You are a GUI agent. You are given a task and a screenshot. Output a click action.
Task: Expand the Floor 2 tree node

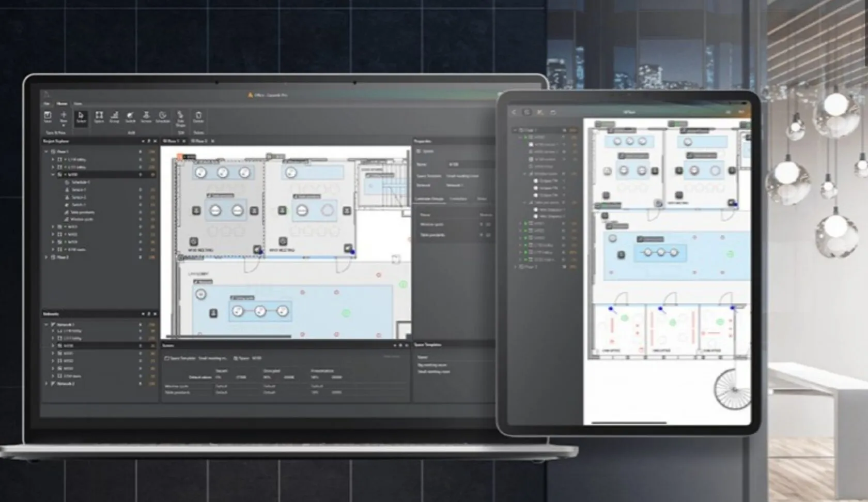tap(46, 257)
